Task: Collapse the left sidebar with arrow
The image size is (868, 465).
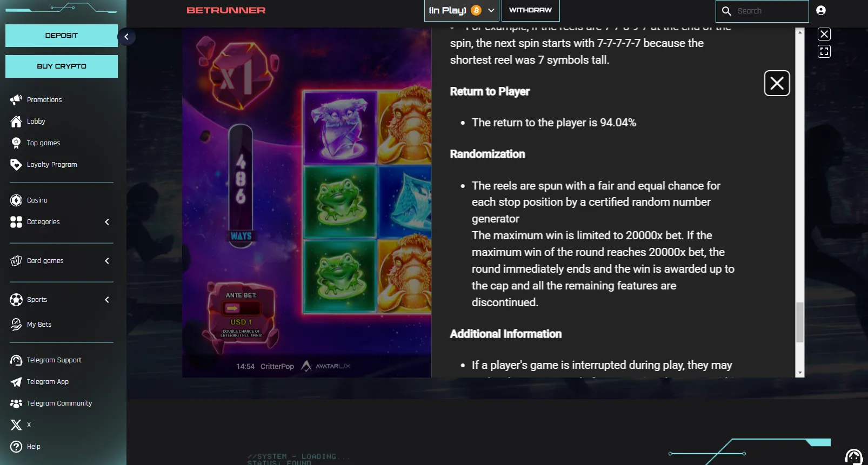Action: (126, 37)
